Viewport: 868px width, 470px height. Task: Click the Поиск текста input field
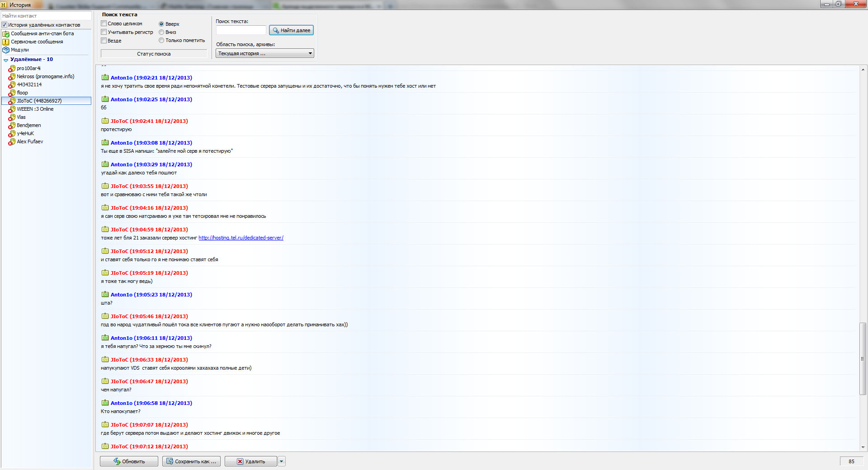pos(241,30)
